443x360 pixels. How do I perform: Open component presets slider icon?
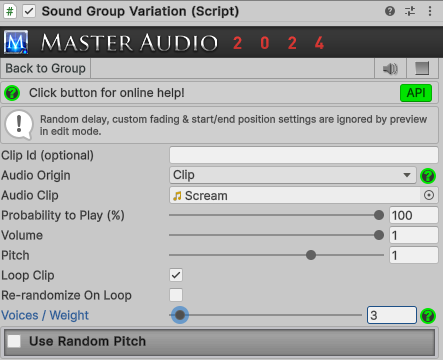point(410,11)
